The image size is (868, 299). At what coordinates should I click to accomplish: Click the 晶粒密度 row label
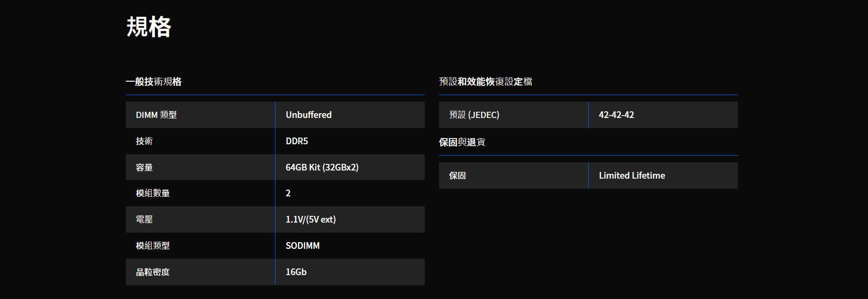tap(153, 272)
